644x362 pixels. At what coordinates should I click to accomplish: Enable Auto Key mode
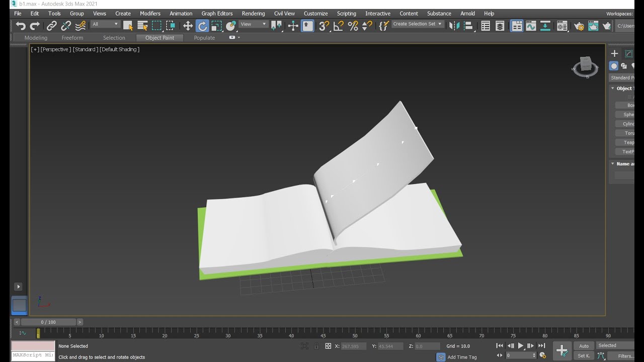pos(584,346)
